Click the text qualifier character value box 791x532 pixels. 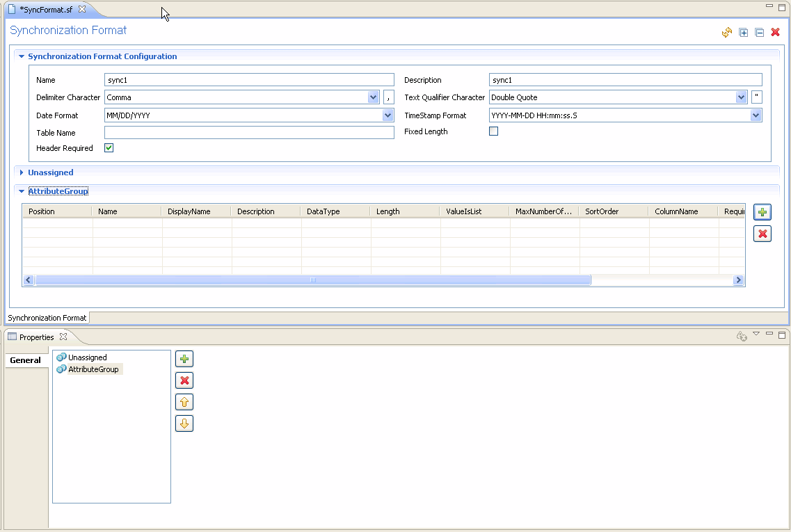coord(757,97)
